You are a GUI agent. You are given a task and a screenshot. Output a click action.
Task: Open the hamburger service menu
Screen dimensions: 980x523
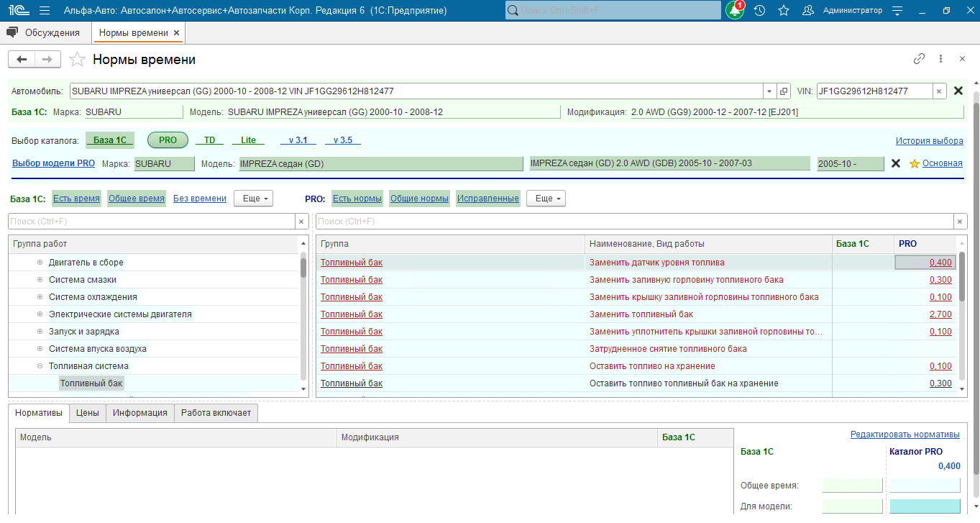coord(45,11)
